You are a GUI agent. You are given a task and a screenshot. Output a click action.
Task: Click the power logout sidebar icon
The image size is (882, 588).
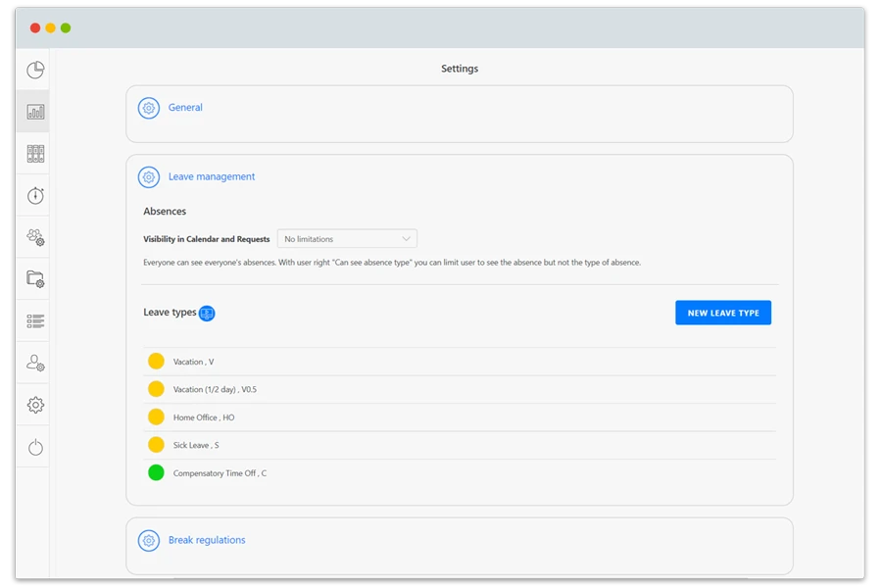(x=35, y=447)
